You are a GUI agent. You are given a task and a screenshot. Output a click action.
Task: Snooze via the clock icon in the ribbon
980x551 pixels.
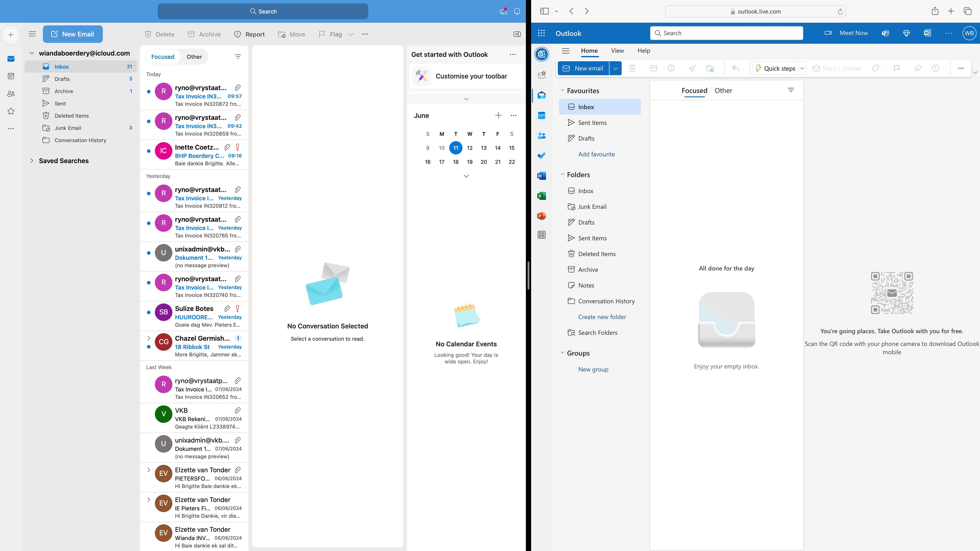pyautogui.click(x=935, y=68)
